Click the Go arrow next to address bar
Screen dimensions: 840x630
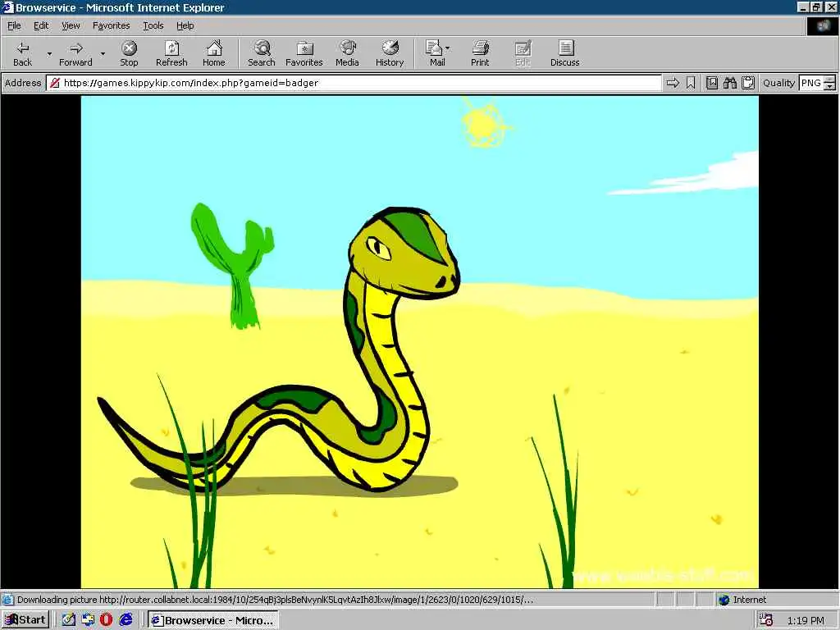(673, 83)
